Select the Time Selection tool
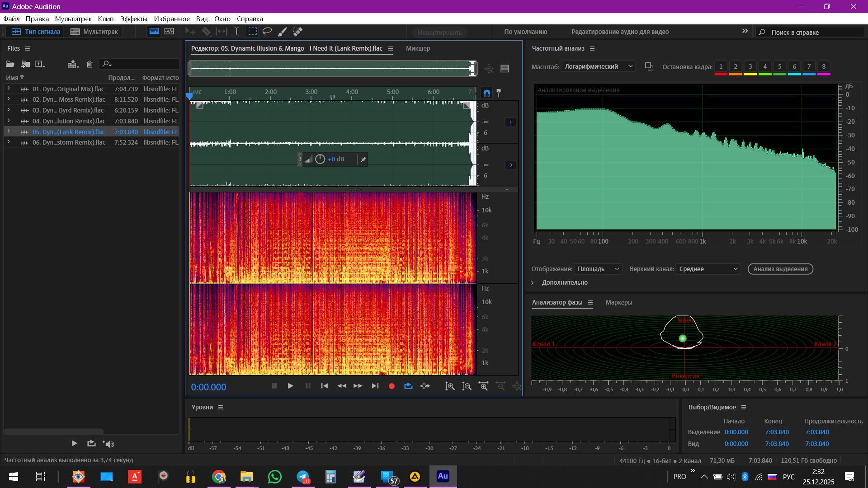868x488 pixels. [236, 32]
